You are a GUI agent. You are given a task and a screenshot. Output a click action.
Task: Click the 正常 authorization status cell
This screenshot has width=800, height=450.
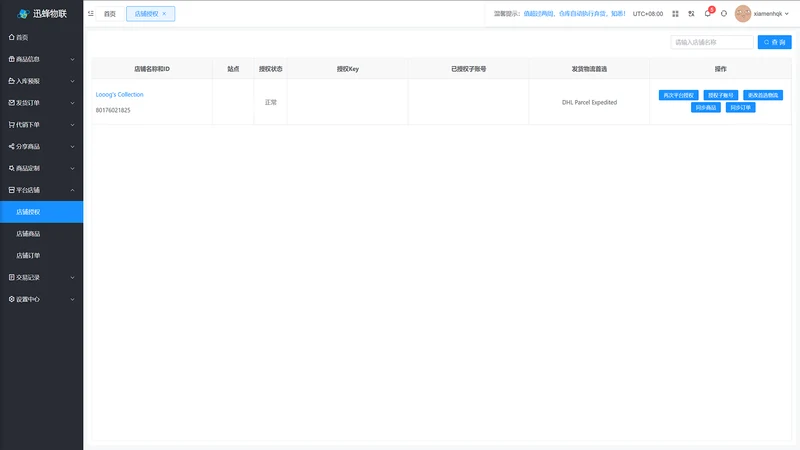[x=270, y=102]
